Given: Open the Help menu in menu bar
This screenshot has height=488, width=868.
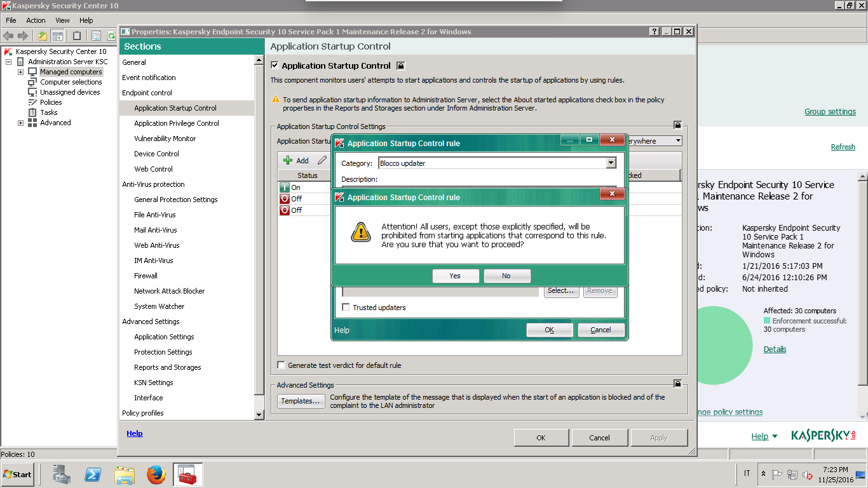Looking at the screenshot, I should pyautogui.click(x=86, y=20).
